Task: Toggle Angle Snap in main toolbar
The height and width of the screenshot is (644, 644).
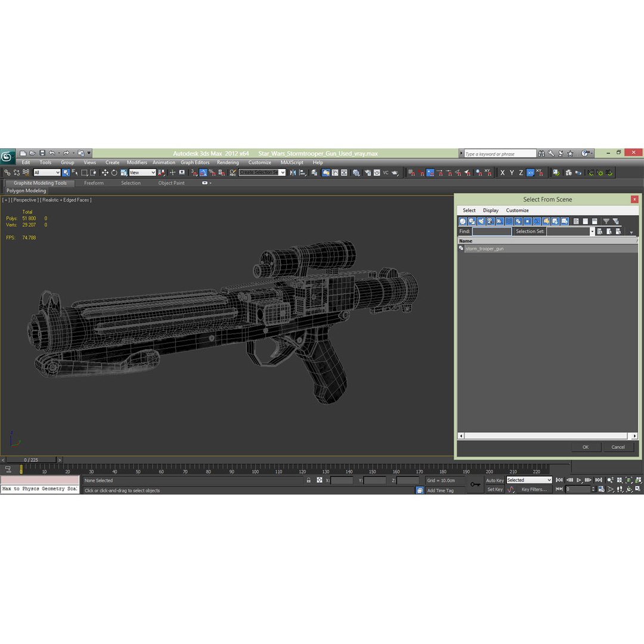Action: [203, 172]
